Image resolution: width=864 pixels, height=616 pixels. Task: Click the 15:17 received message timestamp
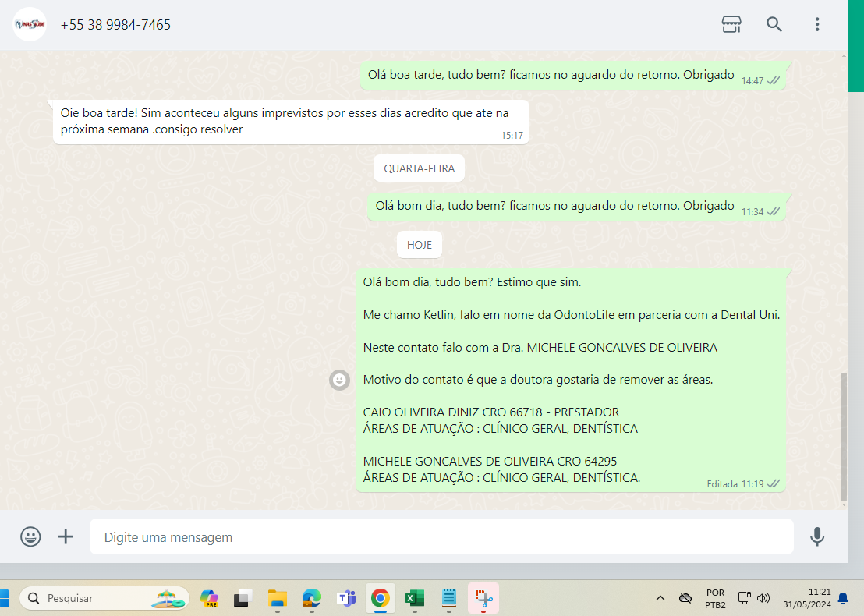point(512,136)
